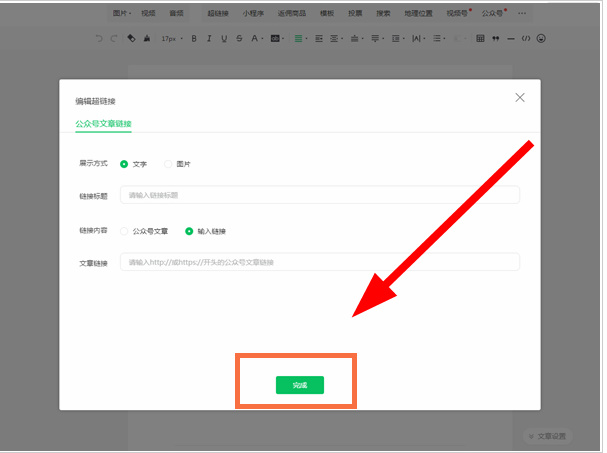Toggle italic formatting I icon
Screen dimensions: 607x453
[x=209, y=38]
